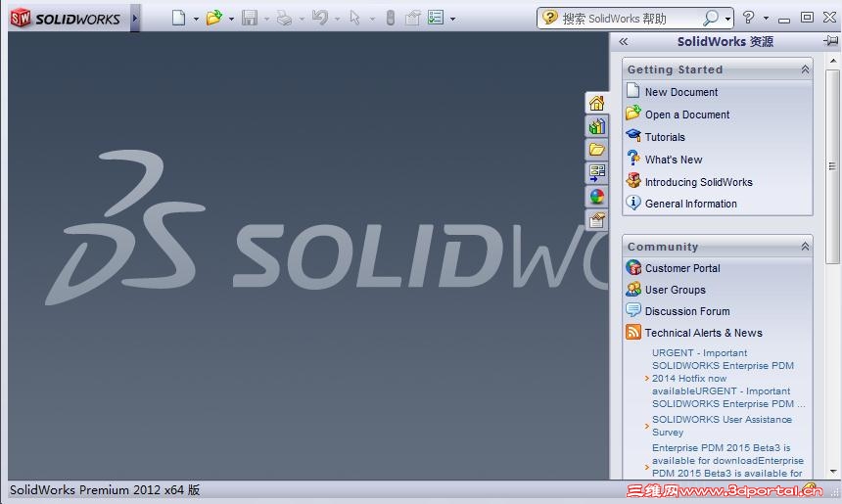
Task: Click the General Information info icon
Action: coord(633,203)
